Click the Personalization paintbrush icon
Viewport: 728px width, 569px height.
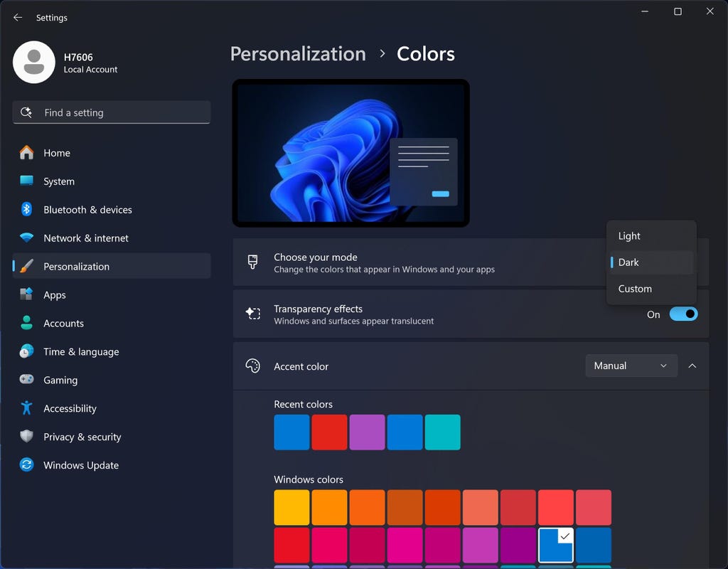click(26, 266)
